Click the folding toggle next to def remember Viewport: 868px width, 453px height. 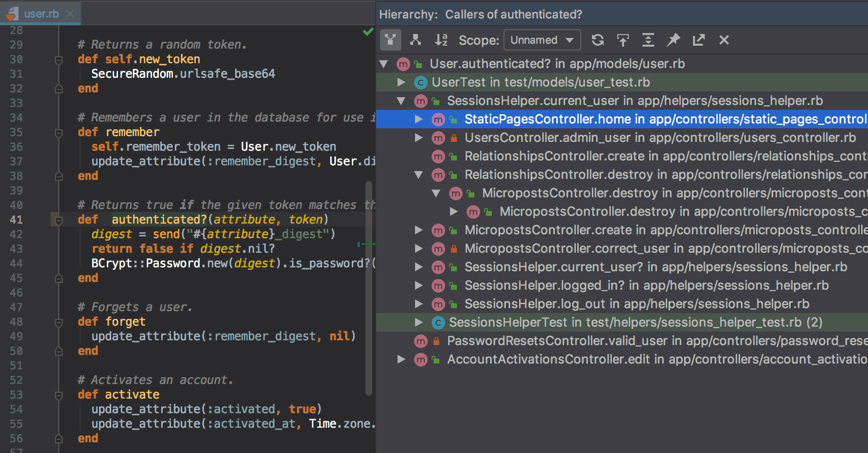(59, 132)
